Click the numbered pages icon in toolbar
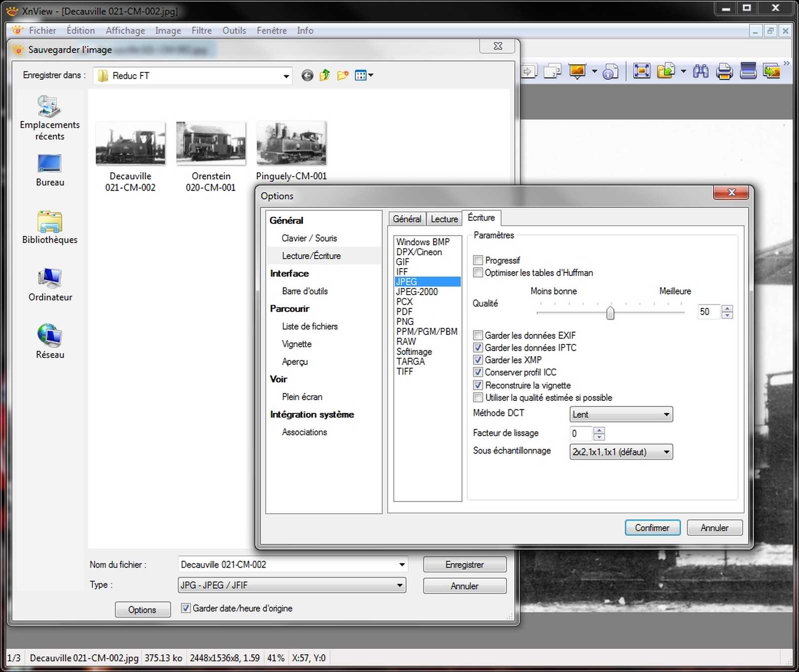 pos(553,71)
